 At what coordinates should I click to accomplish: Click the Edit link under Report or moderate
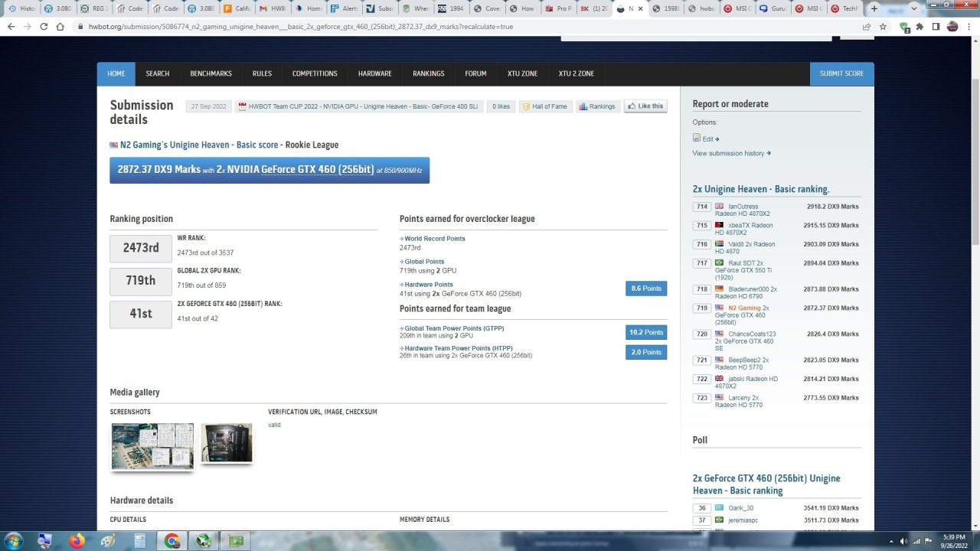pos(707,139)
